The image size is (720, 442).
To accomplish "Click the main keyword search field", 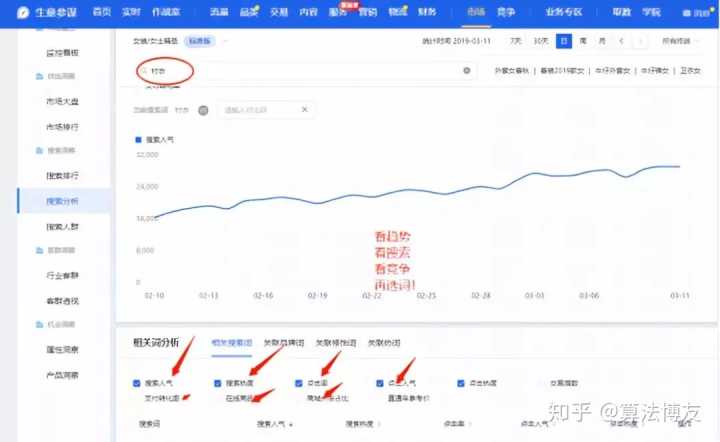I will click(x=307, y=71).
